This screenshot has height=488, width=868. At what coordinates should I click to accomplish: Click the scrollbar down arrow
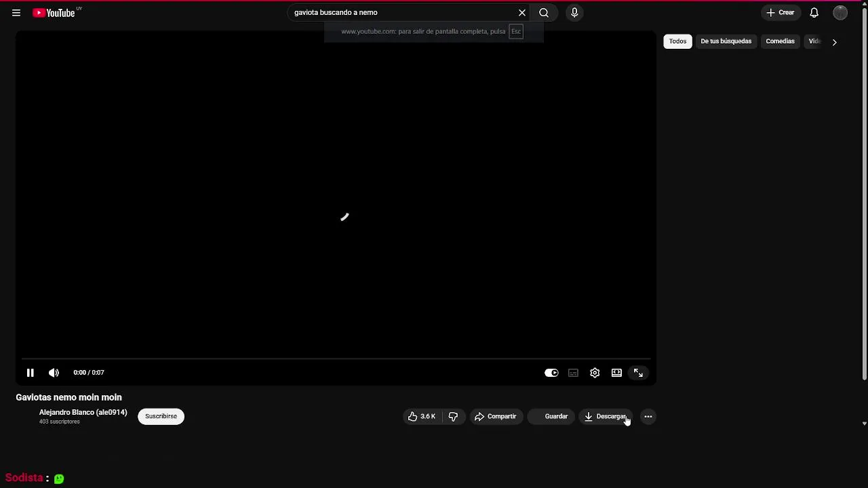tap(864, 424)
